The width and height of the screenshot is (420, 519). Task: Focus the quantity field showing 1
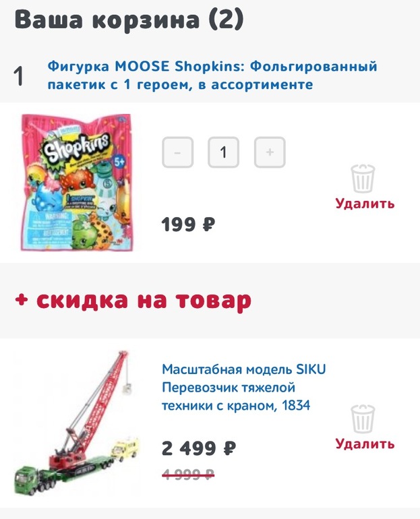(223, 152)
